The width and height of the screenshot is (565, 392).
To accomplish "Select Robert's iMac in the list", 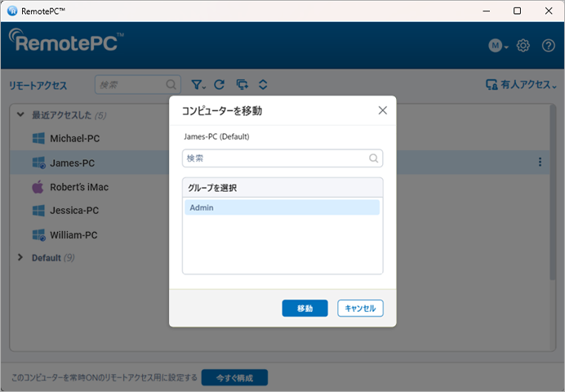I will click(x=79, y=187).
